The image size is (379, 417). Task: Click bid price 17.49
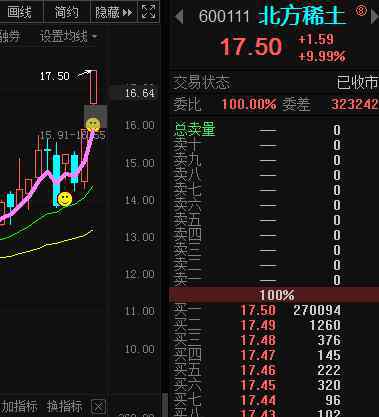tap(258, 325)
